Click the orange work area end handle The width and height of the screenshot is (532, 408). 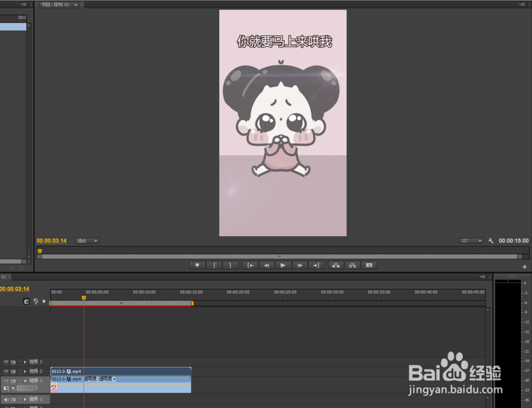point(193,303)
